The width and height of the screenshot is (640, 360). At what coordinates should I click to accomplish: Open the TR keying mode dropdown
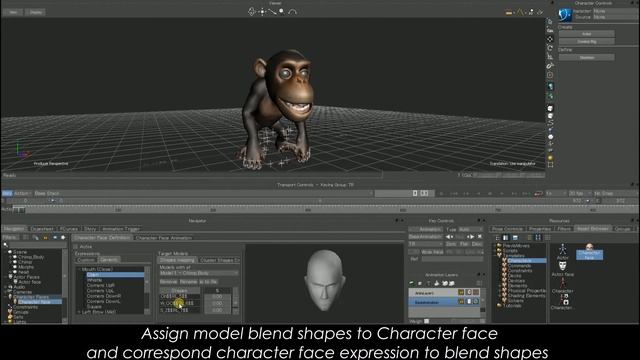425,244
